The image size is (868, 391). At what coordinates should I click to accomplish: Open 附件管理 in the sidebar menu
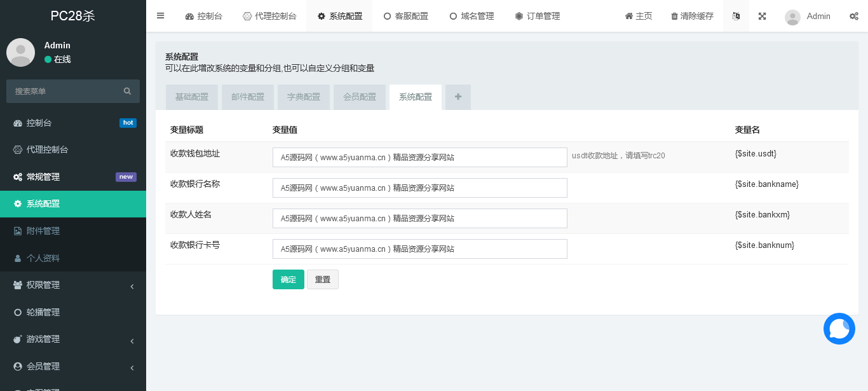(73, 231)
